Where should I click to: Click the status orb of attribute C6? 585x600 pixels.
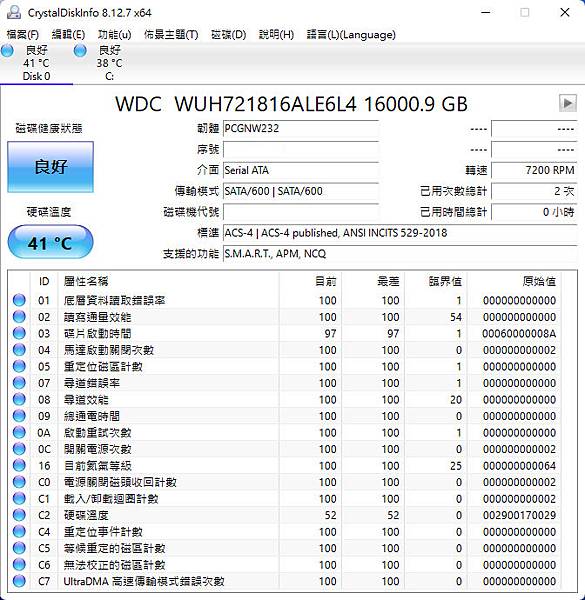pos(19,565)
